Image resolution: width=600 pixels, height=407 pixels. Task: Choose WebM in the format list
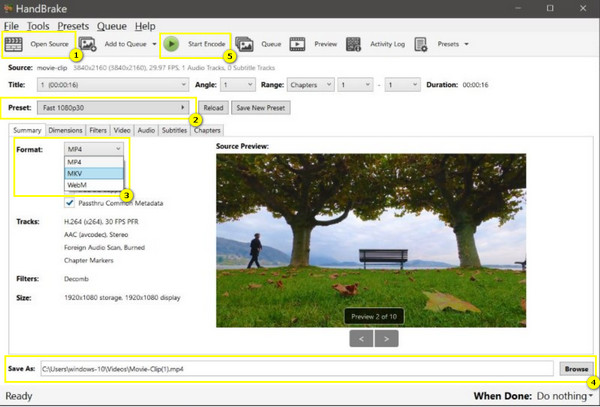coord(94,185)
